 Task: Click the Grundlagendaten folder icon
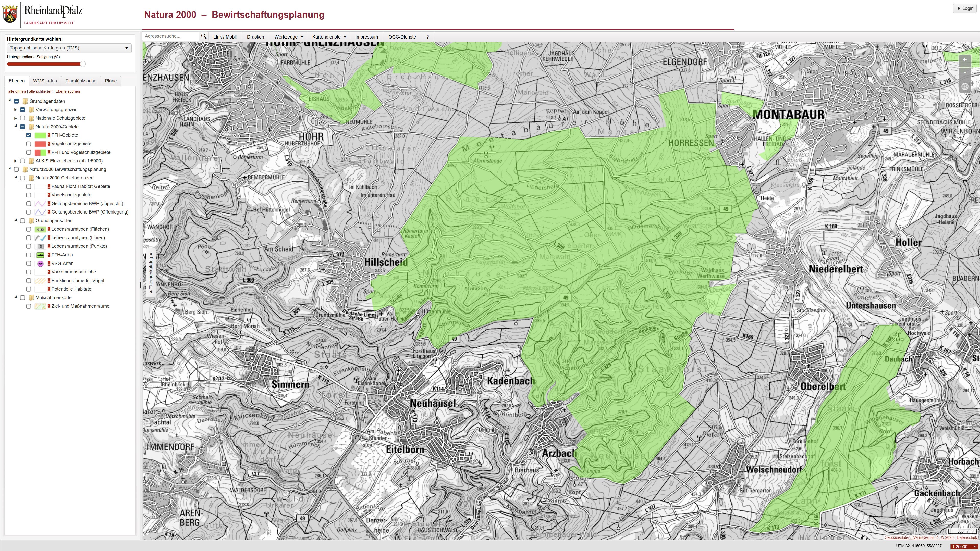pyautogui.click(x=26, y=101)
